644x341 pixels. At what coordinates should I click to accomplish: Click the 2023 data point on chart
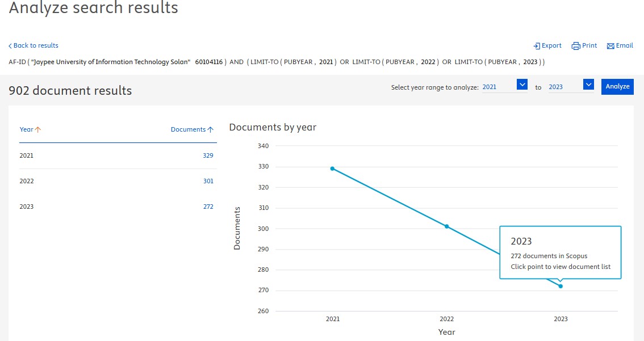[561, 286]
